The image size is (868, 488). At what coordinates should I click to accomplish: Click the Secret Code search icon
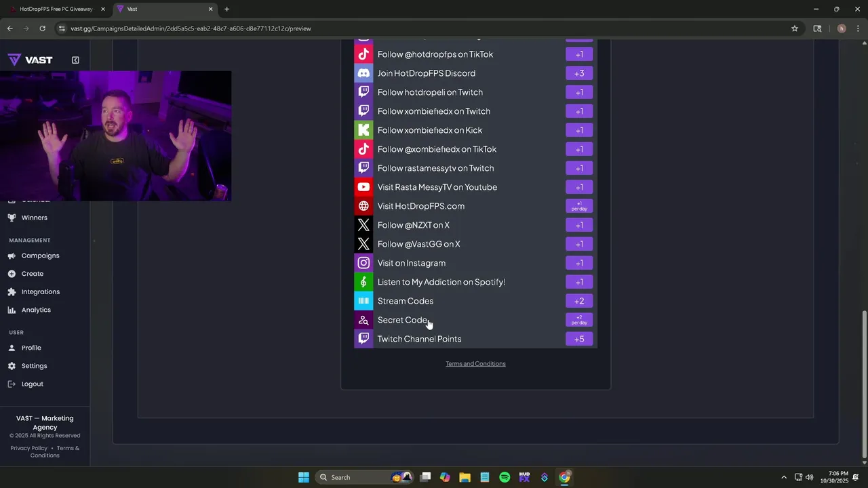tap(363, 320)
